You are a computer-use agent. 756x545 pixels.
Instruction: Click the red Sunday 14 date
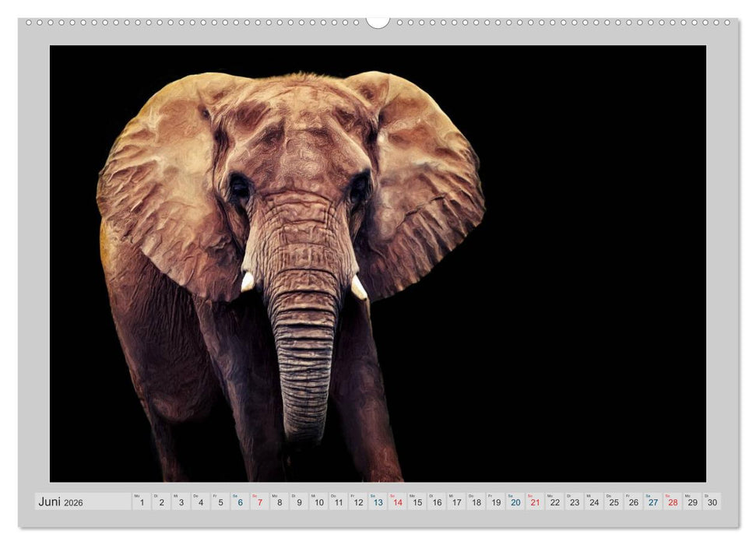pos(397,502)
